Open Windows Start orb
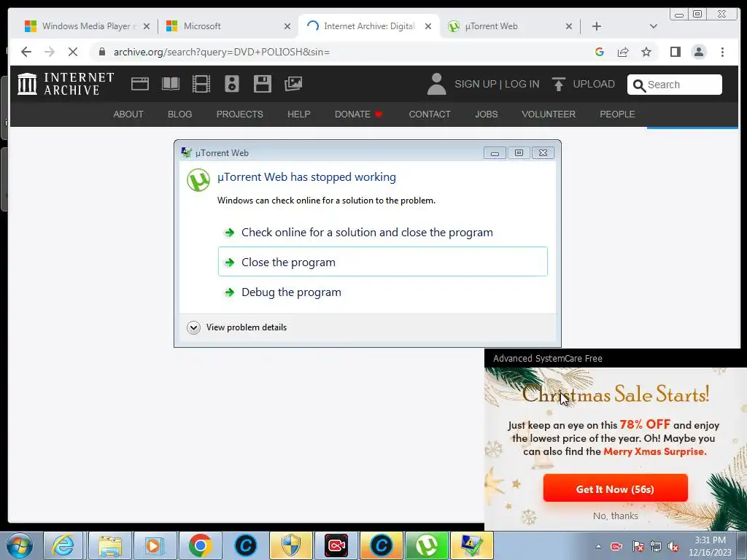This screenshot has width=747, height=560. tap(20, 545)
